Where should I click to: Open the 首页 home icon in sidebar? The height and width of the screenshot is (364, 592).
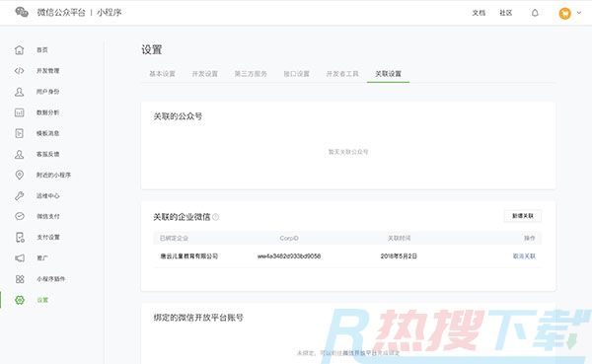click(x=20, y=50)
